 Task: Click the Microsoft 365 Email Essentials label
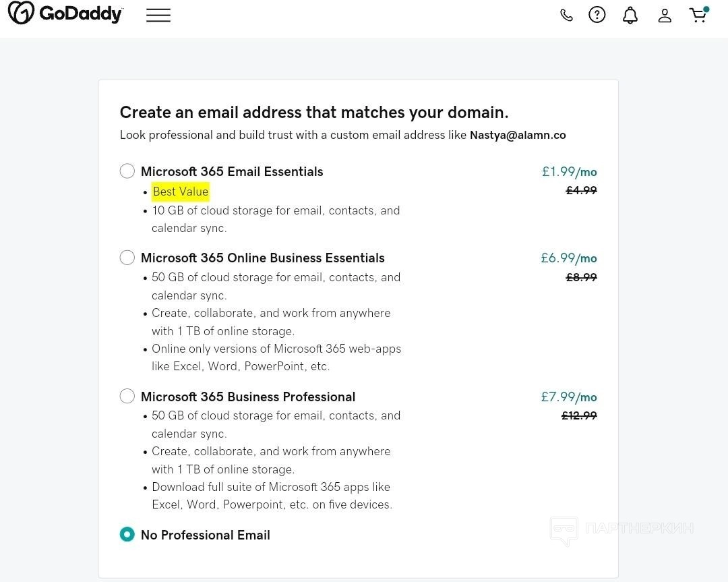pos(232,172)
